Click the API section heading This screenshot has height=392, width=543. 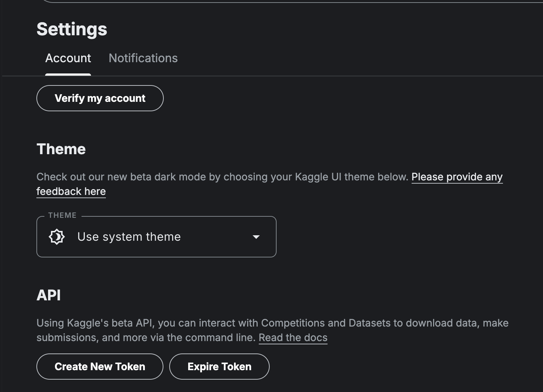click(x=49, y=295)
